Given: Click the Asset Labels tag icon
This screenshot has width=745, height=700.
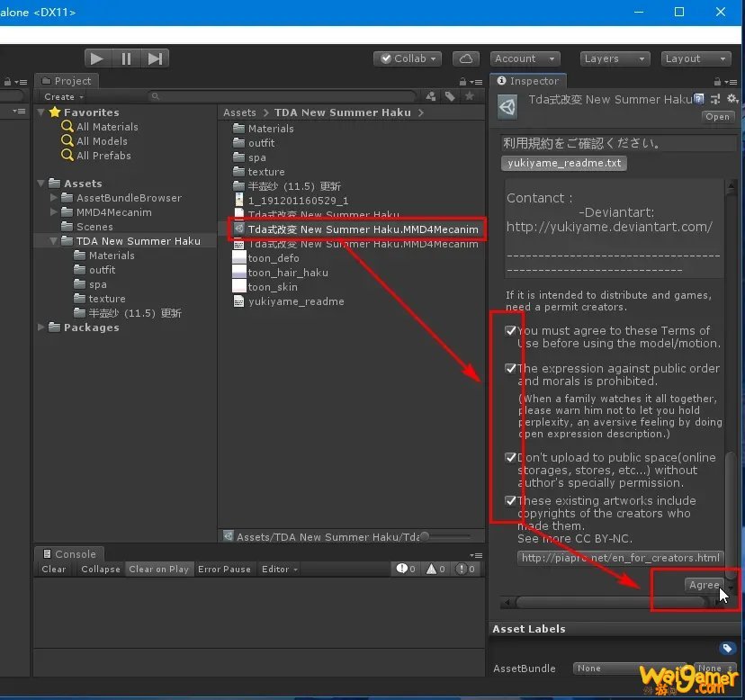Looking at the screenshot, I should tap(727, 648).
